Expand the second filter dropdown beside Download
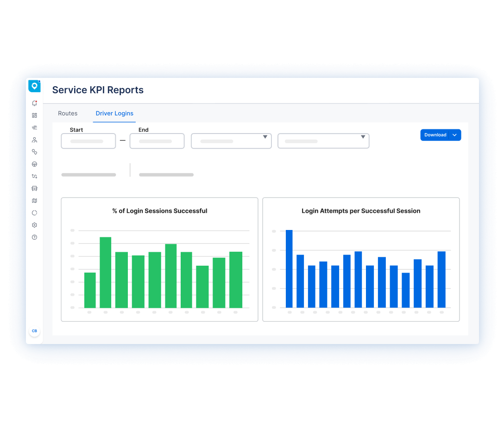 pyautogui.click(x=323, y=141)
